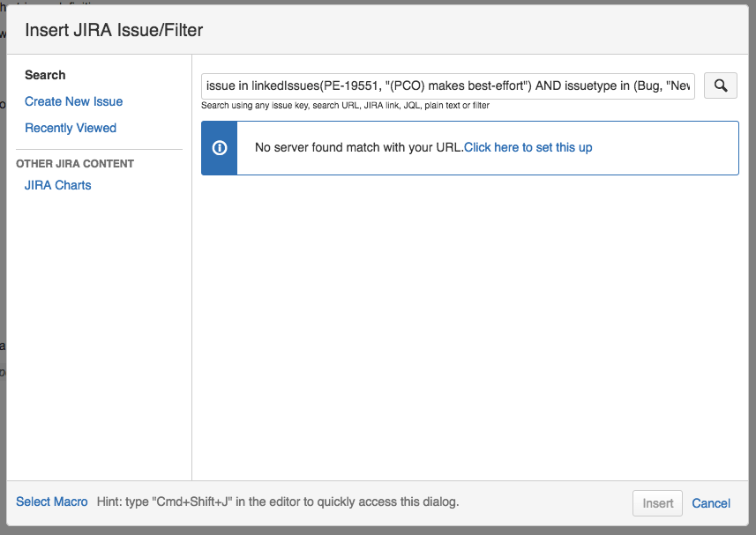This screenshot has width=756, height=535.
Task: Open the Select Macro link
Action: pyautogui.click(x=51, y=502)
